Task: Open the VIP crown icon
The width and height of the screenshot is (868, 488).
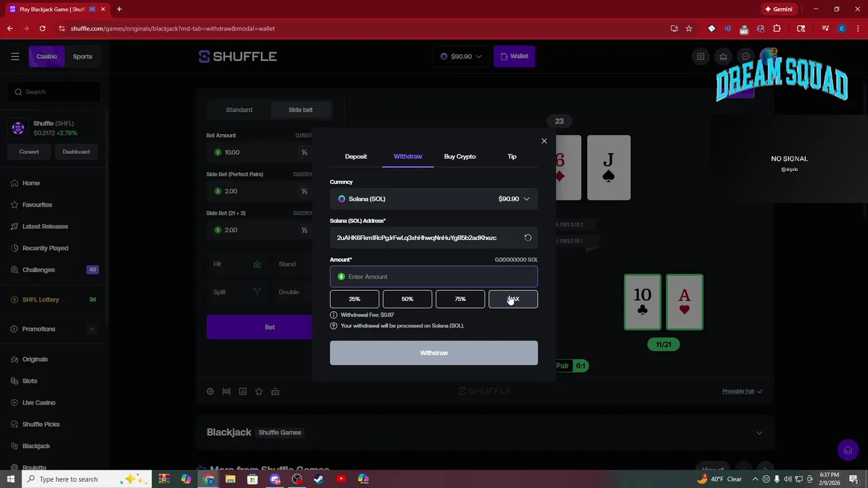Action: click(724, 56)
